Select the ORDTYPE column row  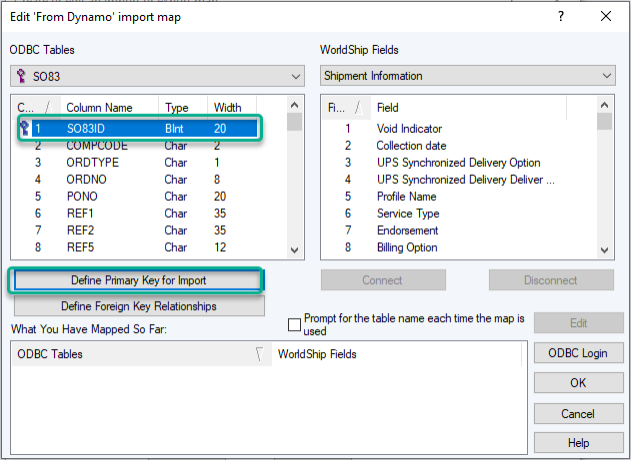138,163
